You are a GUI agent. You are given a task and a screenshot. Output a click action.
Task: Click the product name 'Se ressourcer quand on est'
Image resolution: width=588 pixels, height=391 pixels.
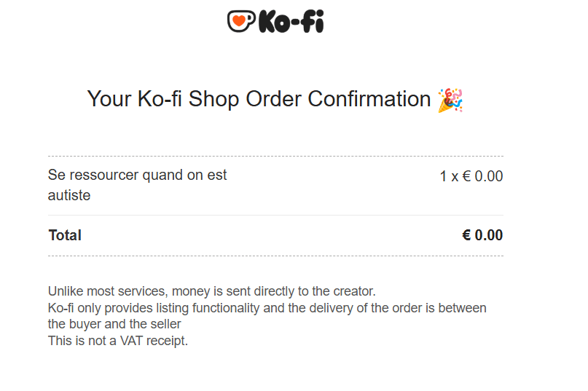pyautogui.click(x=138, y=175)
